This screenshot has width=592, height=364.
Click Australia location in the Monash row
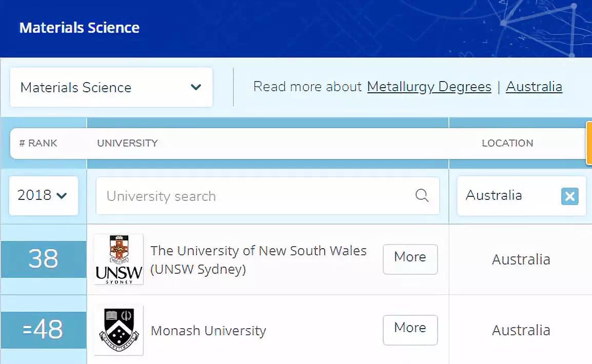[521, 330]
